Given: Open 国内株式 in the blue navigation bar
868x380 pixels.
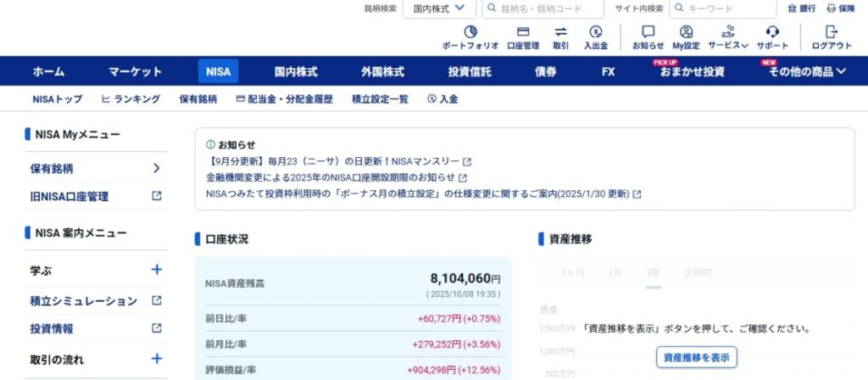Looking at the screenshot, I should (296, 71).
